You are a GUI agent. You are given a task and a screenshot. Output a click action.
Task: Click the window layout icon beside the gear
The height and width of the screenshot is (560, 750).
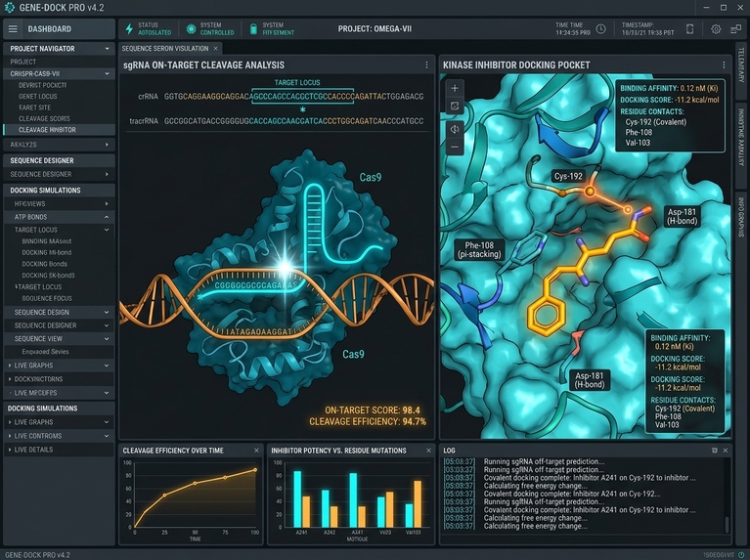[735, 29]
